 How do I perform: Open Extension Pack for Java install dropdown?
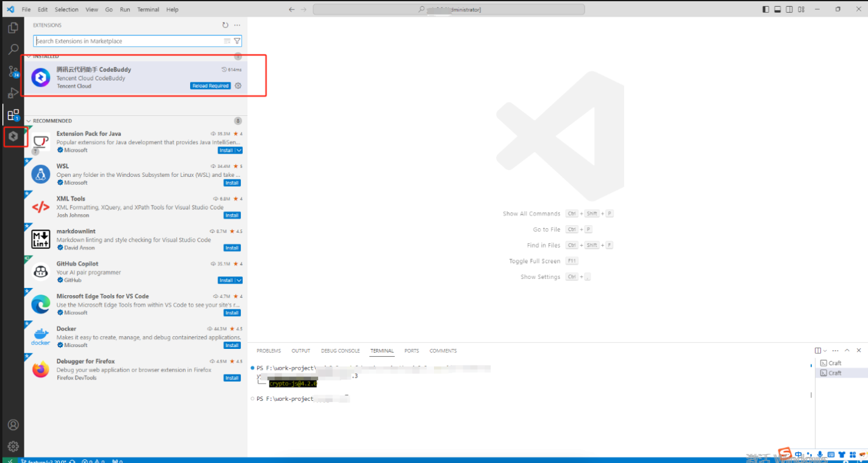tap(239, 150)
